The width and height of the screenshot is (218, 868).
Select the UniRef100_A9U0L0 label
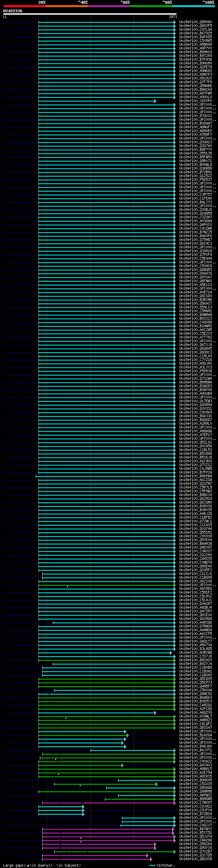click(x=196, y=97)
